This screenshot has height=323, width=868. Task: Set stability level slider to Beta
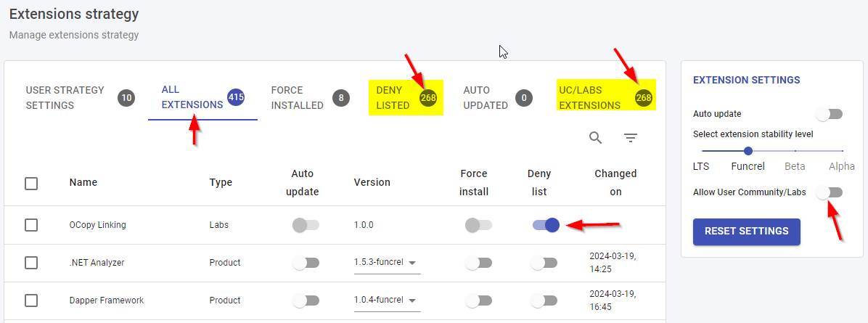pos(795,151)
